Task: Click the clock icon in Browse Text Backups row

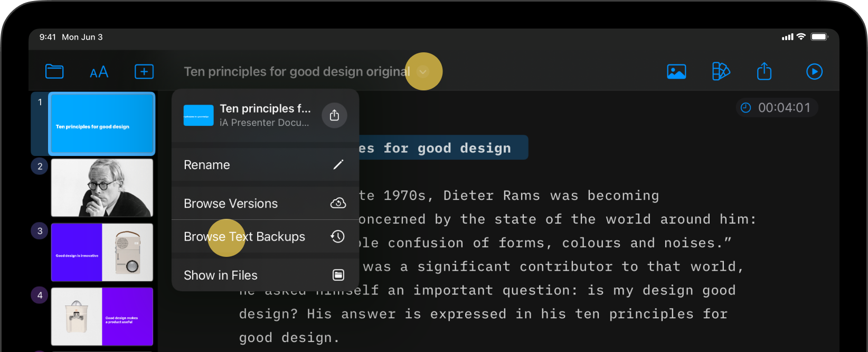Action: 338,236
